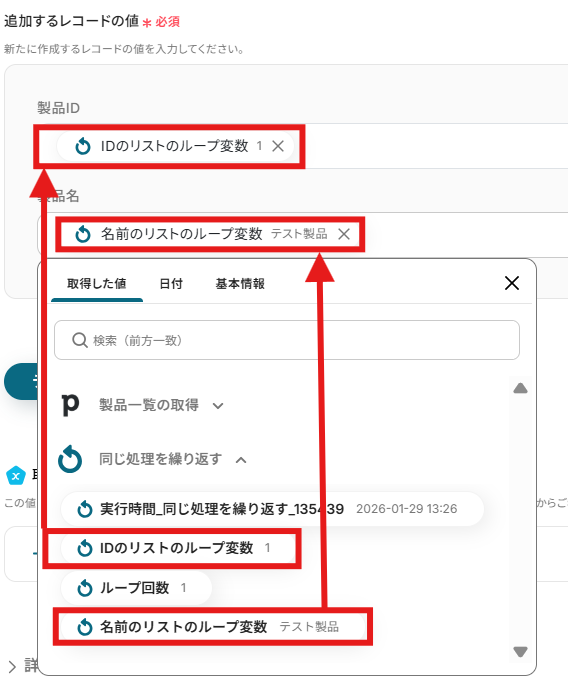Expand the 製品一覧の取得 section
Screen dimensions: 568x682
click(218, 406)
